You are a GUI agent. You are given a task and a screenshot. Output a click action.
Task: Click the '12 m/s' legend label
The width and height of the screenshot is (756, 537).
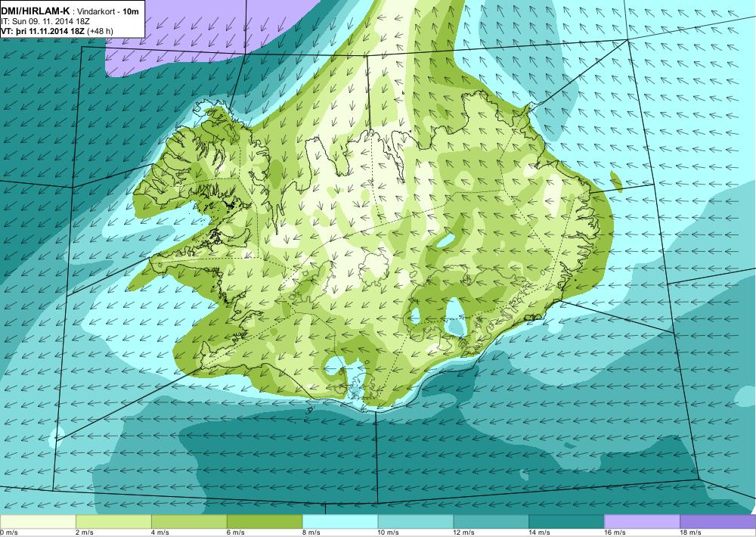(x=464, y=532)
